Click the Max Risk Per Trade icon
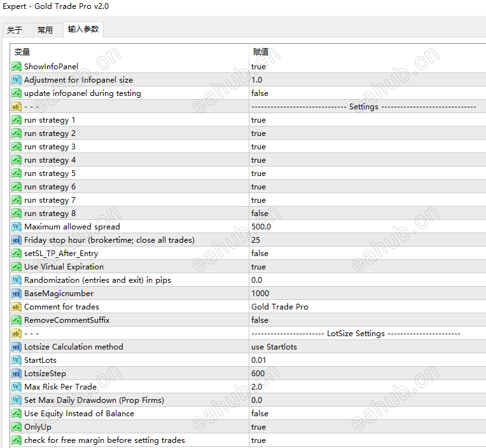Viewport: 486px width, 448px height. 17,387
